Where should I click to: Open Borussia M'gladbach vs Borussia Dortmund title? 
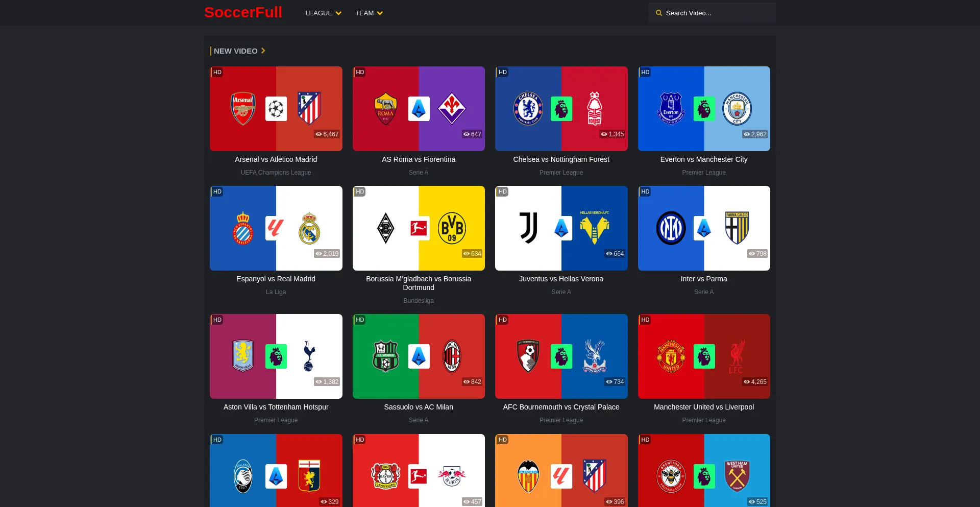[419, 283]
